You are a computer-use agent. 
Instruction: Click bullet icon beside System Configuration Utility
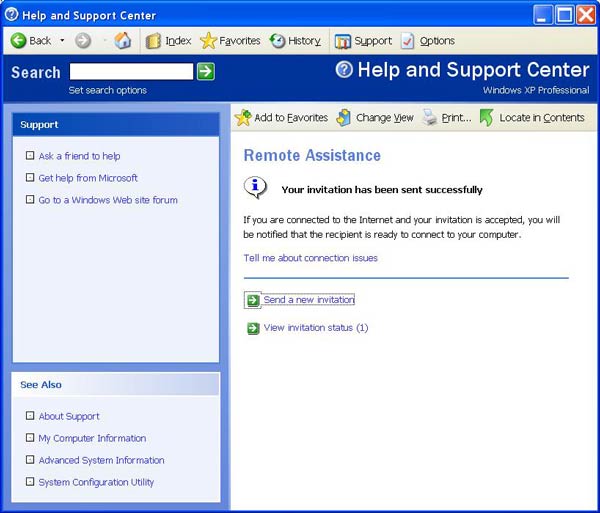click(x=30, y=481)
